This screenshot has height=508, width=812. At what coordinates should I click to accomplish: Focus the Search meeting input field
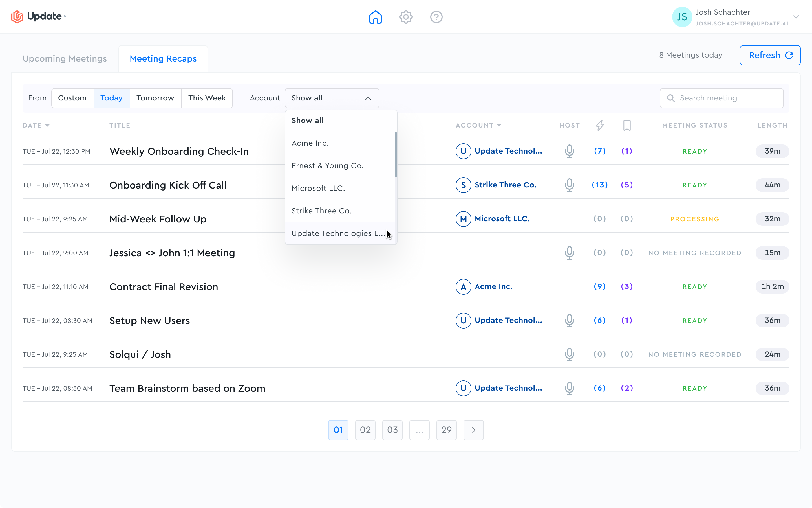721,98
